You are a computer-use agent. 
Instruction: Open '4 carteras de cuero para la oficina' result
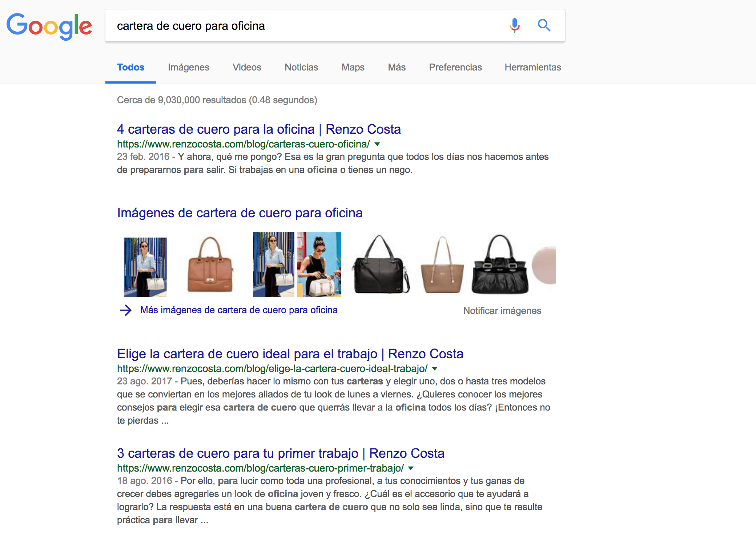tap(259, 129)
